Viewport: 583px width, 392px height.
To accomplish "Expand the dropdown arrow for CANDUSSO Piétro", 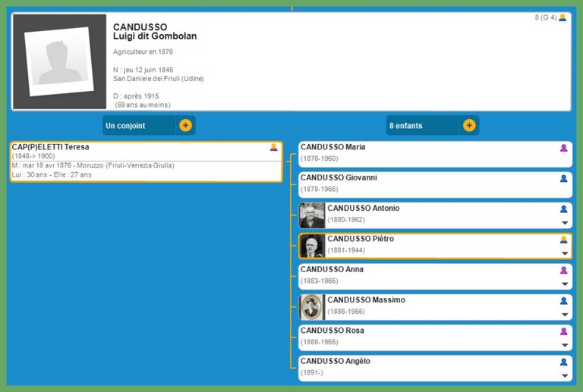I will 564,253.
